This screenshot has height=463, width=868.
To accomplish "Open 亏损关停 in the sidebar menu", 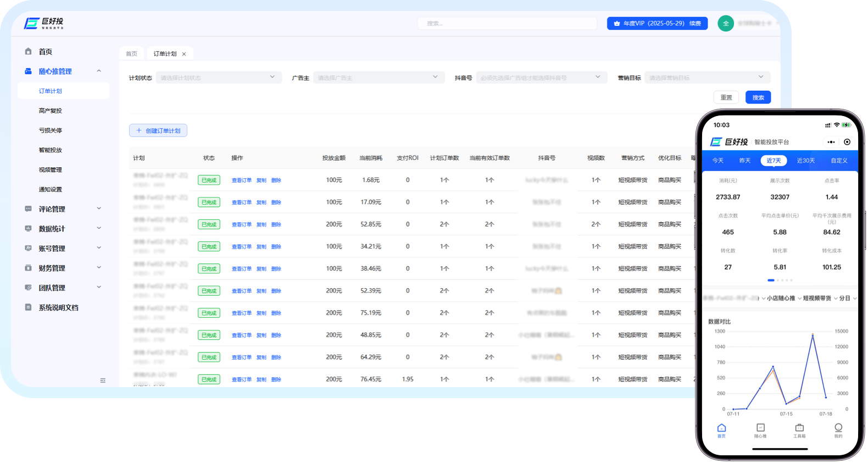I will coord(51,130).
